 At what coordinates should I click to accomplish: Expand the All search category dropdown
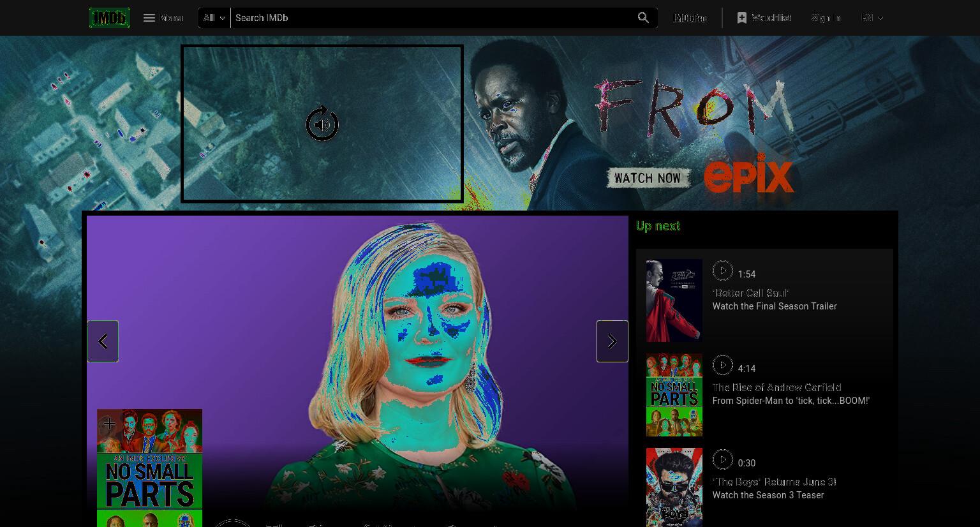click(x=214, y=18)
